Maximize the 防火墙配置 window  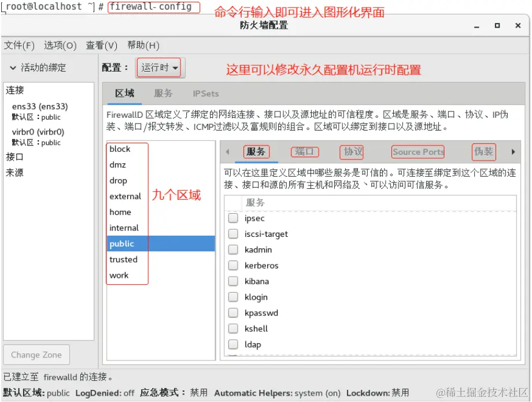pyautogui.click(x=497, y=25)
